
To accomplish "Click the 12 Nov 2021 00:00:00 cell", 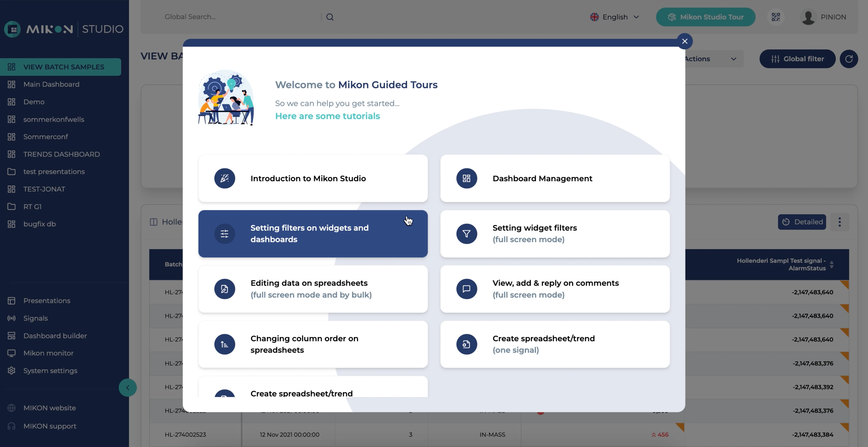I will point(290,434).
